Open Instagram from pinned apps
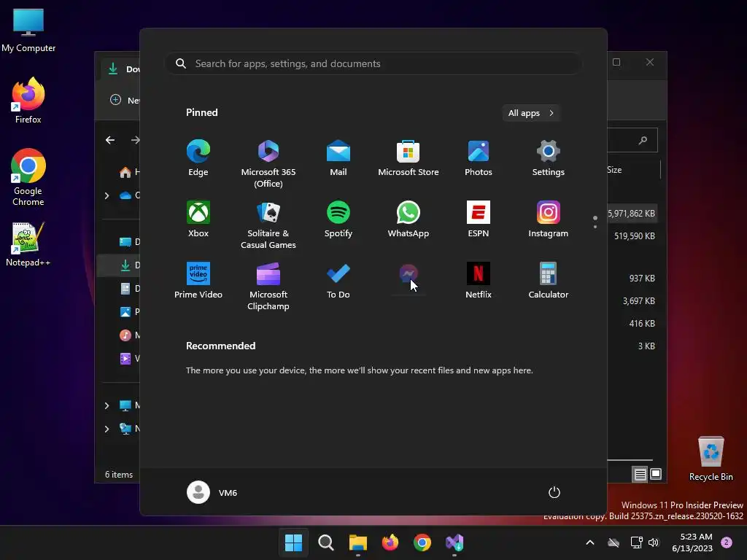Image resolution: width=747 pixels, height=560 pixels. pyautogui.click(x=549, y=219)
